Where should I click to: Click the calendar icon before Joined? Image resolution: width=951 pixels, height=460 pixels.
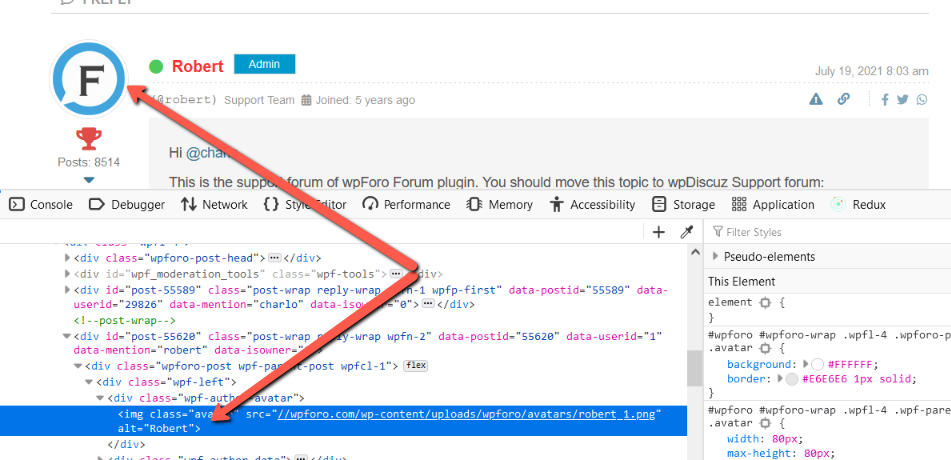coord(306,100)
